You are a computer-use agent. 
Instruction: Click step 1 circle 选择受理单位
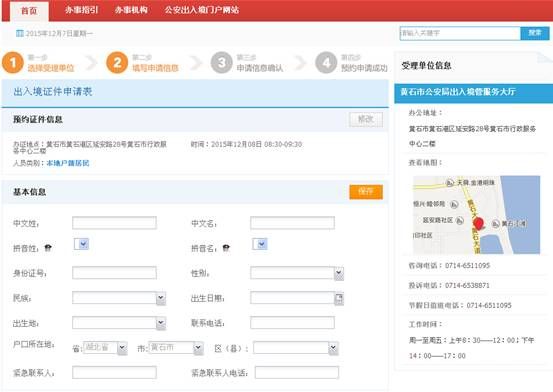[13, 63]
